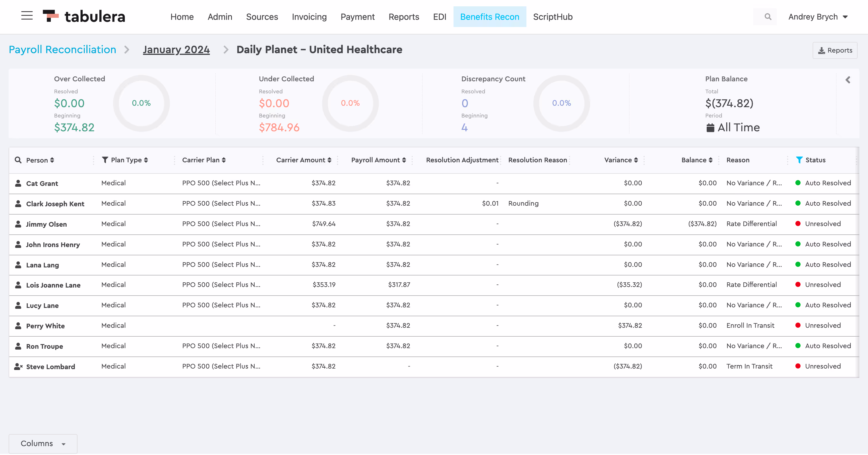868x455 pixels.
Task: Click the person icon for Jimmy Olsen
Action: pyautogui.click(x=18, y=224)
